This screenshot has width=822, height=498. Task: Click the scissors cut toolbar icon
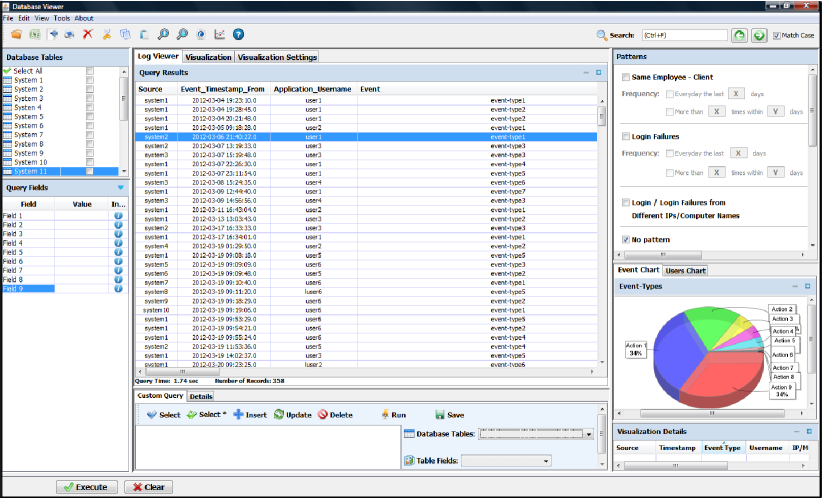click(x=107, y=34)
